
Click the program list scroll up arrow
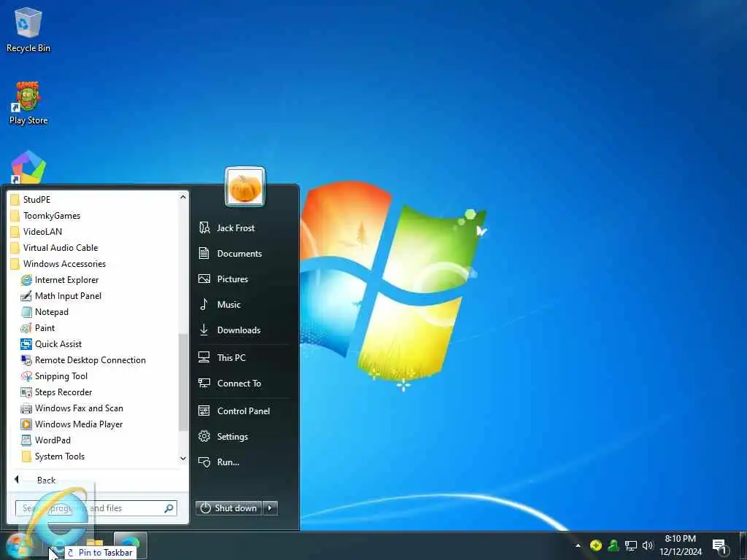[x=183, y=197]
